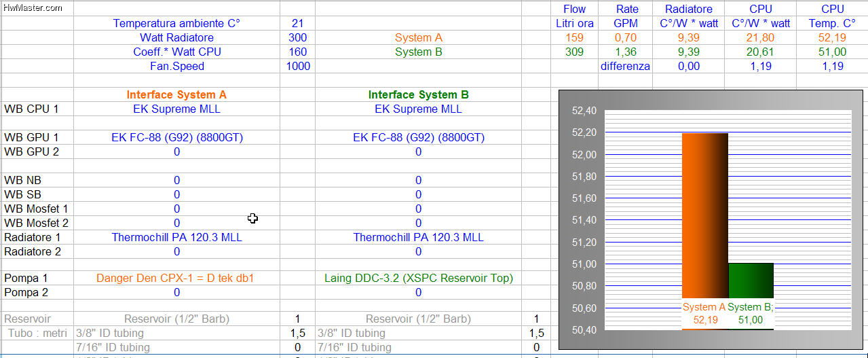Select the 'Temperatura ambiente C°' label cell

(176, 23)
